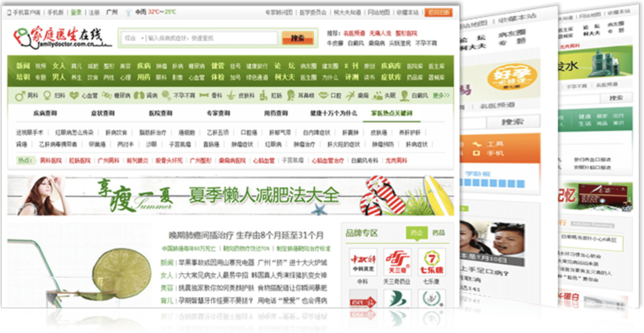The image size is (644, 333).
Task: Click the 心脑血管治疗 hot link
Action: coord(328,161)
